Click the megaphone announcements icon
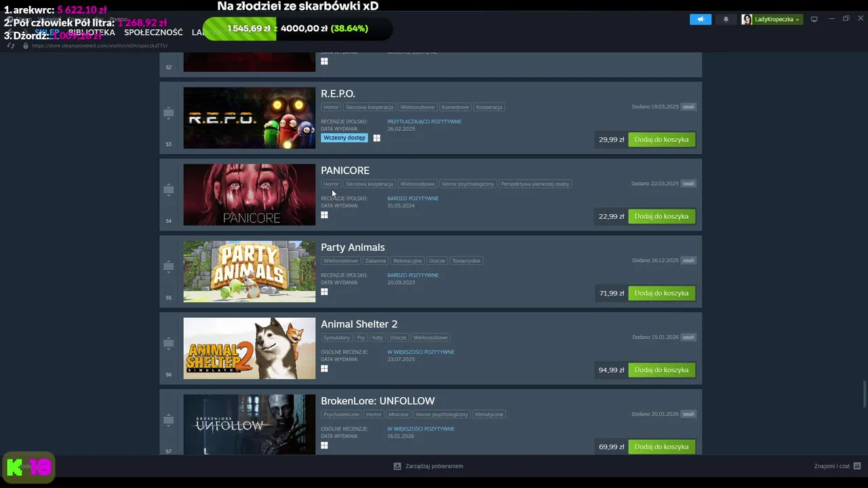 click(701, 19)
